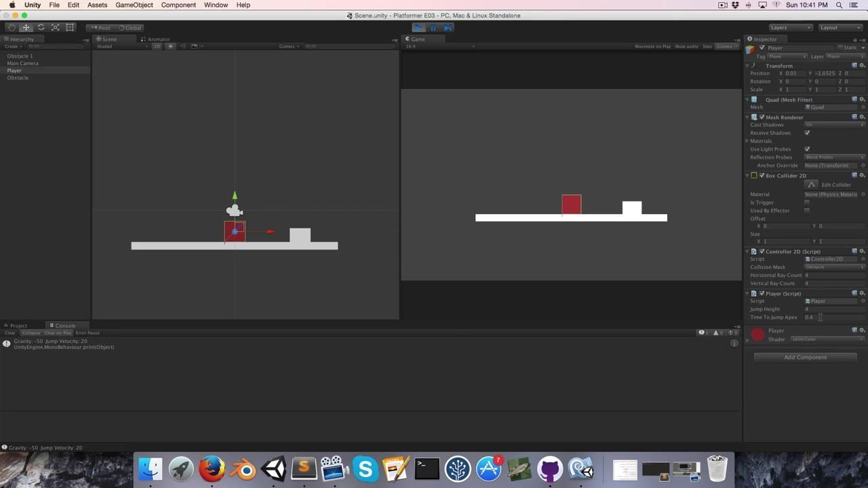Viewport: 868px width, 488px height.
Task: Open the Layers dropdown in toolbar
Action: pos(791,28)
